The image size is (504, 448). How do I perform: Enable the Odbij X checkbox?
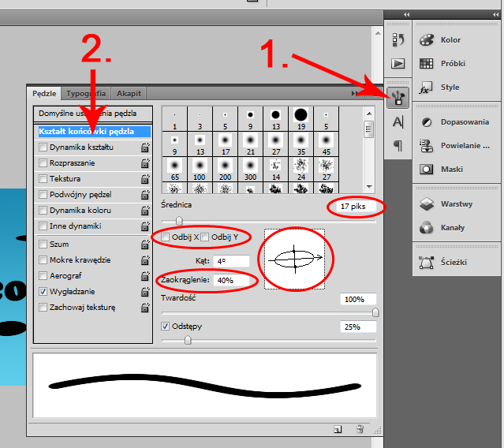coord(165,237)
